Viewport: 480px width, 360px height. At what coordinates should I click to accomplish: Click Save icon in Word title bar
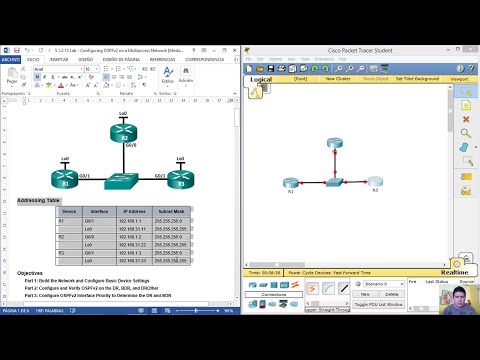click(17, 50)
